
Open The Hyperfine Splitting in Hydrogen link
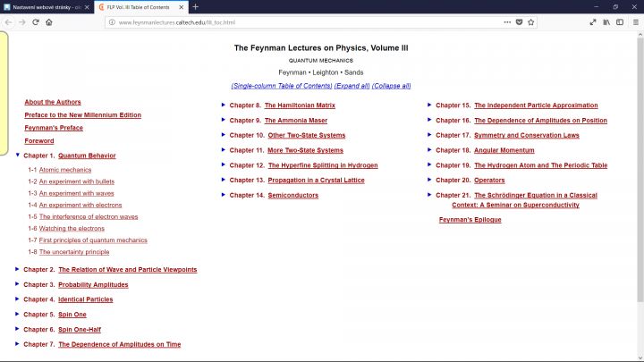pos(323,165)
